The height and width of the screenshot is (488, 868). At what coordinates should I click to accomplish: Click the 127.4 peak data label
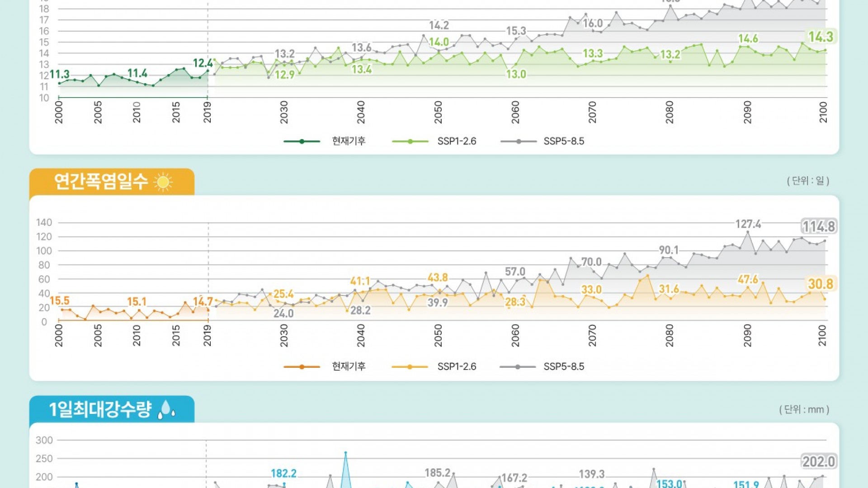(x=748, y=224)
